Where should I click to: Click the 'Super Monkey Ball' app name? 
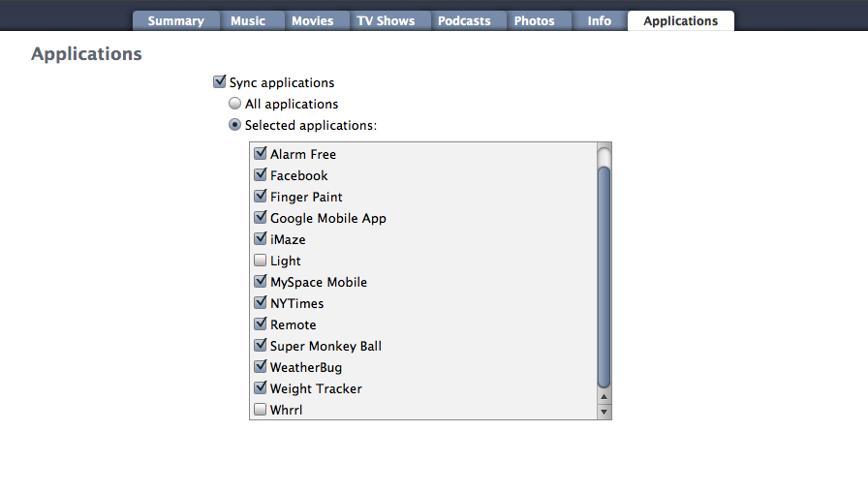pyautogui.click(x=326, y=347)
